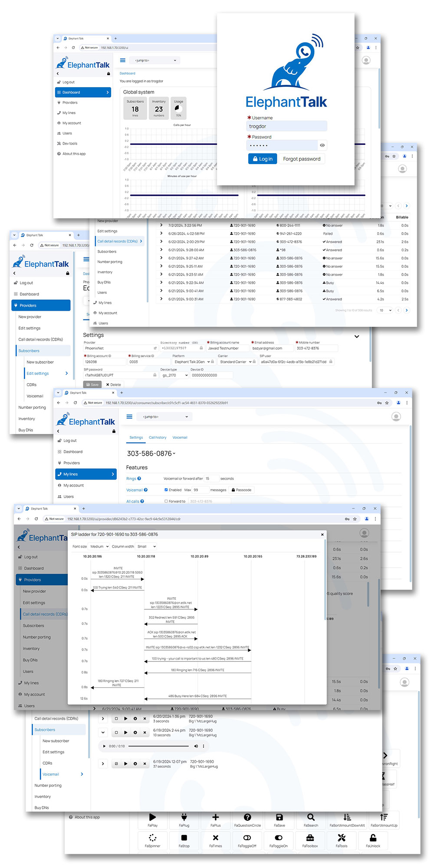The width and height of the screenshot is (434, 868).
Task: Bookmark the My lines page with the star icon
Action: pos(387,403)
